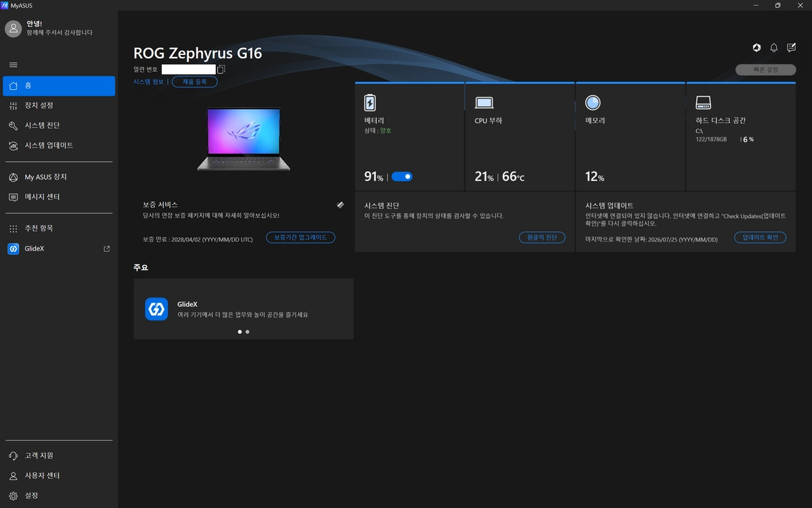Click the 제품 등록 button
The image size is (812, 508).
pyautogui.click(x=194, y=82)
